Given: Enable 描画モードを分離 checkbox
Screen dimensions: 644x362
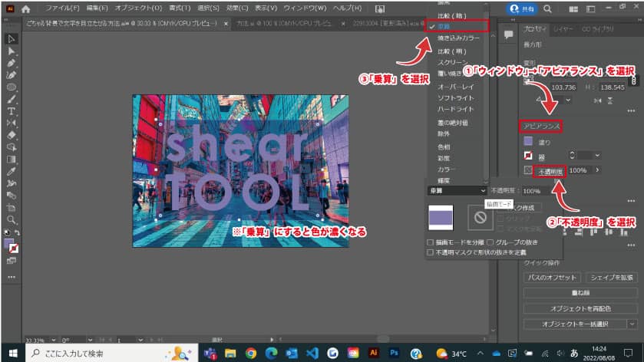Looking at the screenshot, I should click(430, 242).
